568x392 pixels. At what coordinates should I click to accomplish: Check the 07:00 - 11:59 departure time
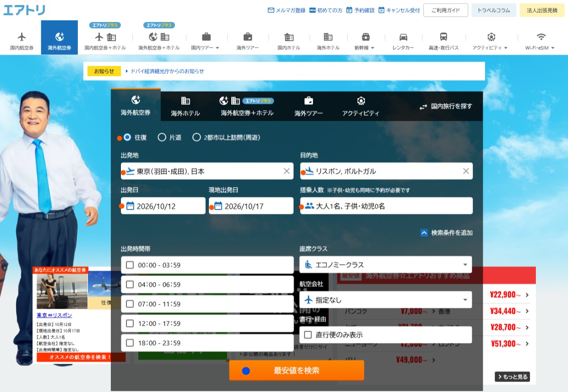coord(130,304)
